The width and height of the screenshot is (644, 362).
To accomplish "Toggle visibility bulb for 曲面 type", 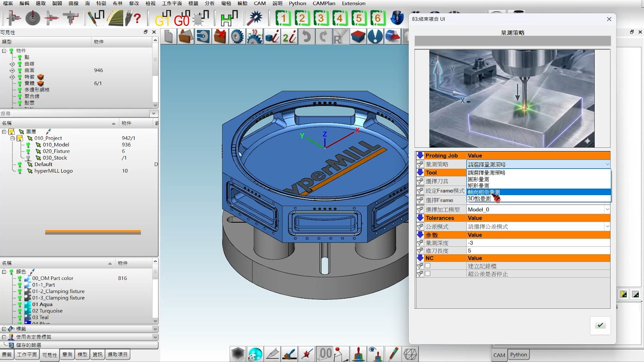I will click(x=20, y=70).
